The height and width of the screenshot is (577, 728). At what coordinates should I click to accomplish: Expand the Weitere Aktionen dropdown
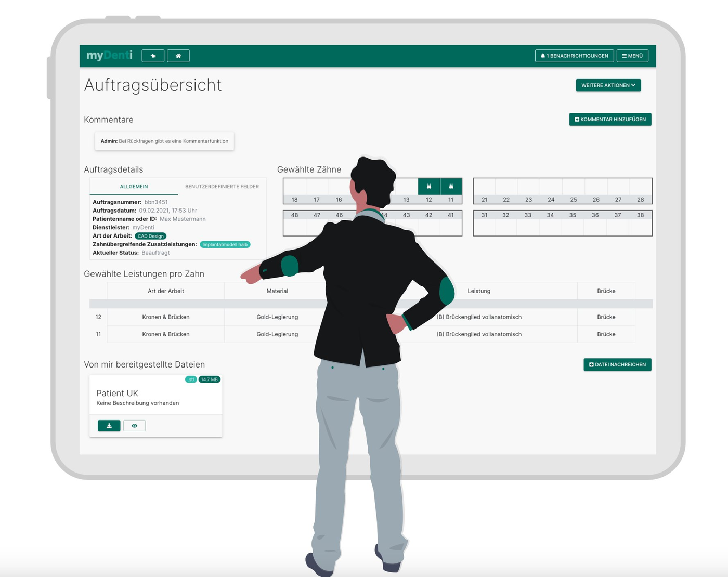608,85
